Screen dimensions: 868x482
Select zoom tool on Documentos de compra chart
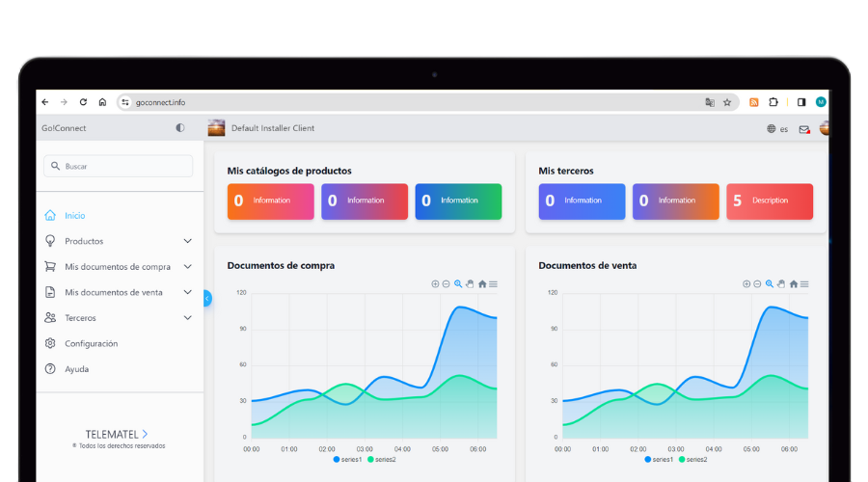click(x=458, y=283)
